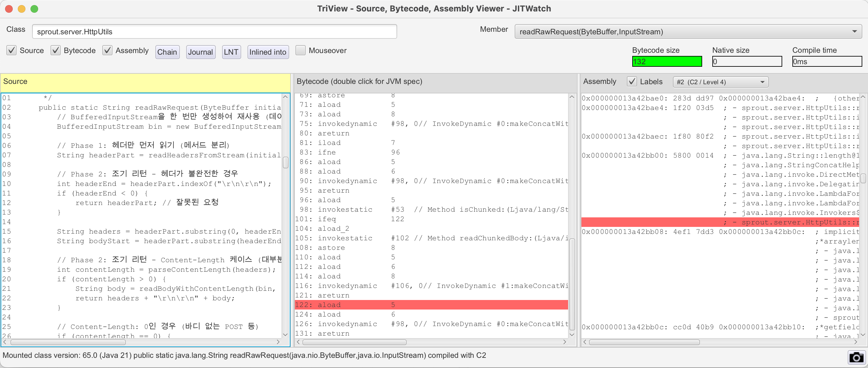Open the Journal button
The image size is (868, 368).
click(x=200, y=52)
